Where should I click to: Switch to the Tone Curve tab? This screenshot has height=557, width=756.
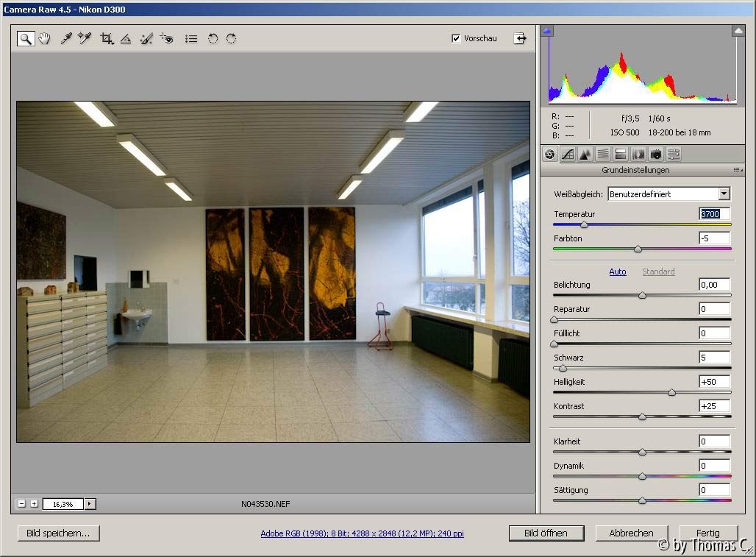568,154
